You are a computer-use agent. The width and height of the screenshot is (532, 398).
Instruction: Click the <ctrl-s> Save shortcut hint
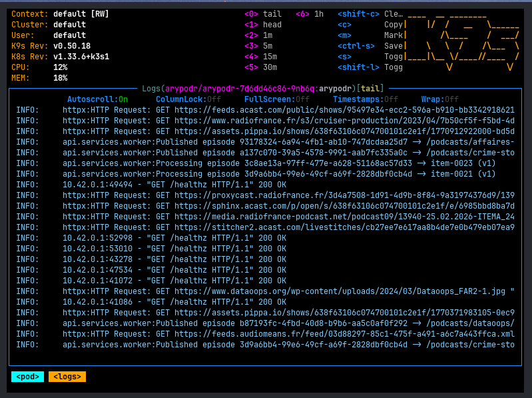tap(370, 46)
